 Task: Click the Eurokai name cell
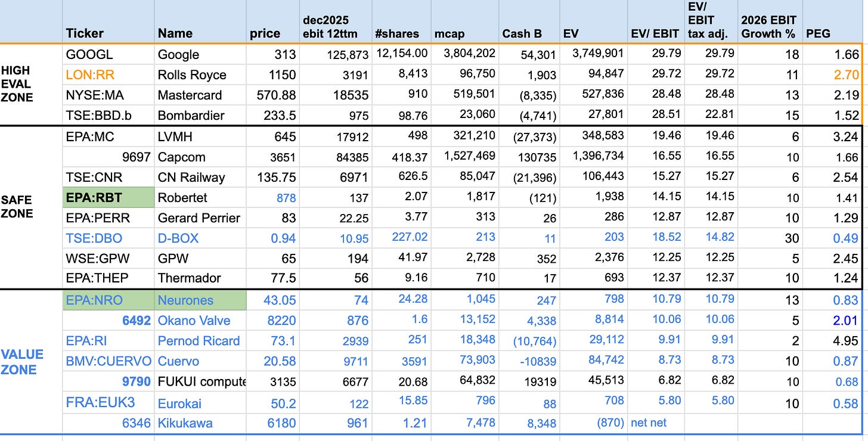click(x=201, y=403)
